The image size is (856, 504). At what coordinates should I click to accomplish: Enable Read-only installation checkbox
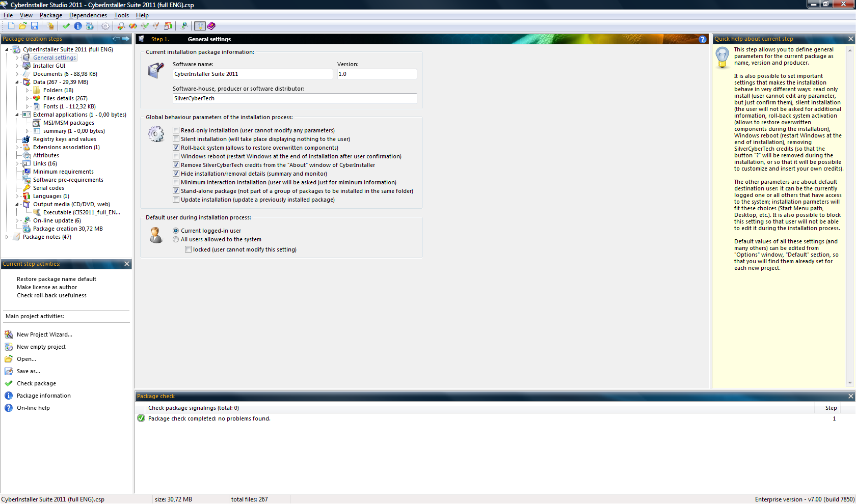[176, 130]
